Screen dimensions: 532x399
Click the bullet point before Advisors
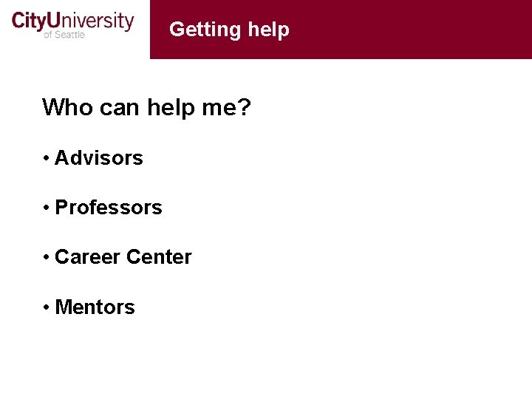coord(46,158)
